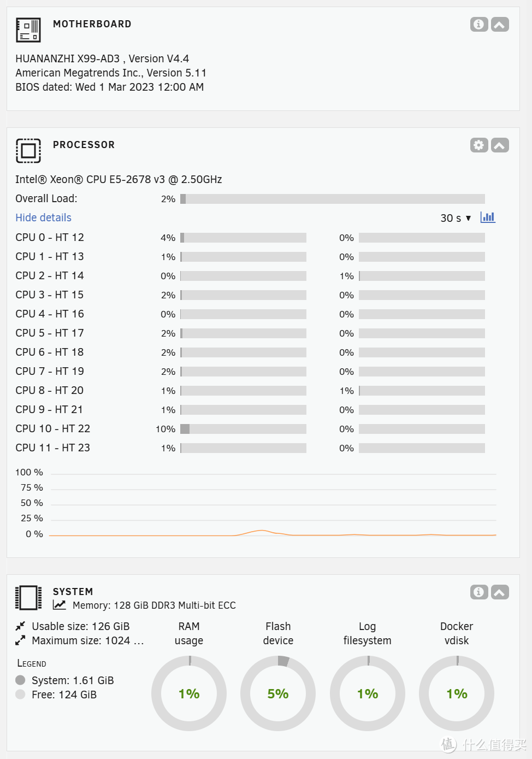Open Motherboard info icon

tap(479, 25)
